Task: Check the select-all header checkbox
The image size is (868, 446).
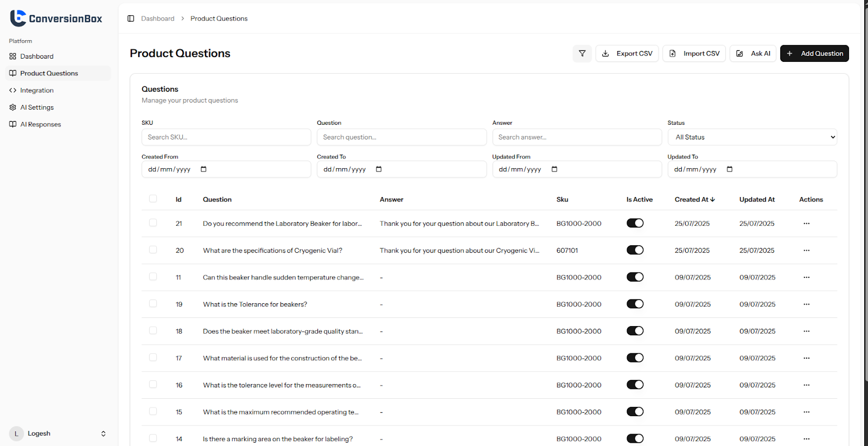Action: pos(153,199)
